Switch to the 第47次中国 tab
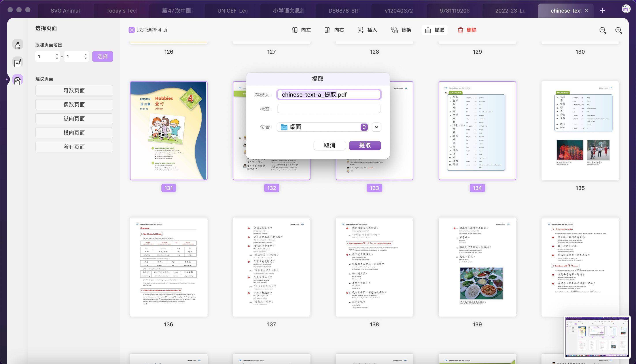 177,11
